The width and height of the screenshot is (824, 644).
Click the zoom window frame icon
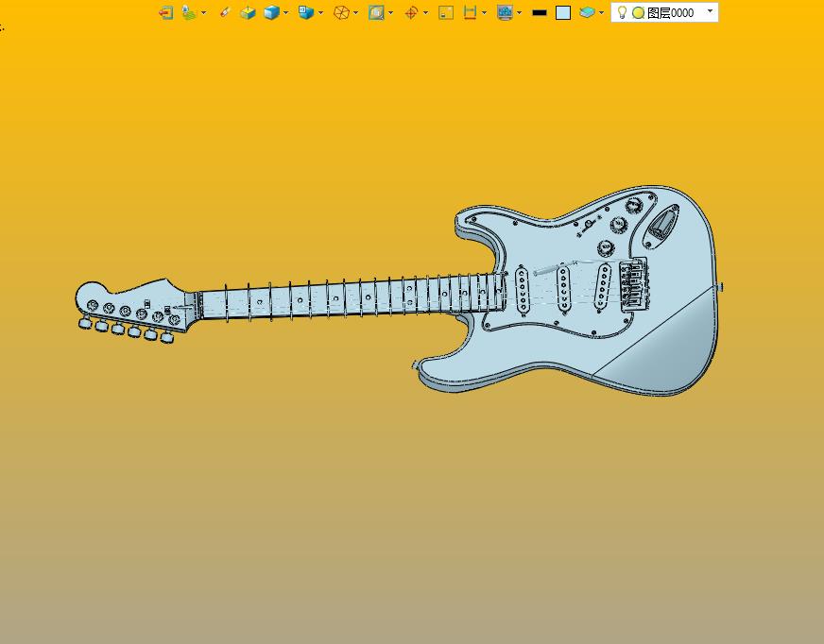click(x=376, y=12)
